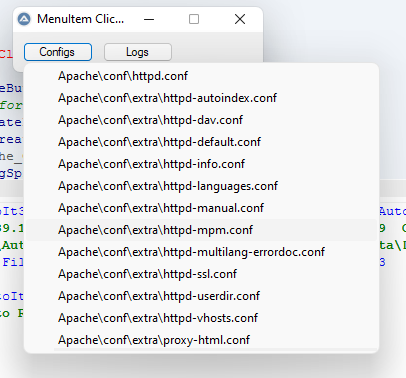The height and width of the screenshot is (378, 406).
Task: Select httpd-multilang-errordoc.conf item
Action: click(201, 252)
